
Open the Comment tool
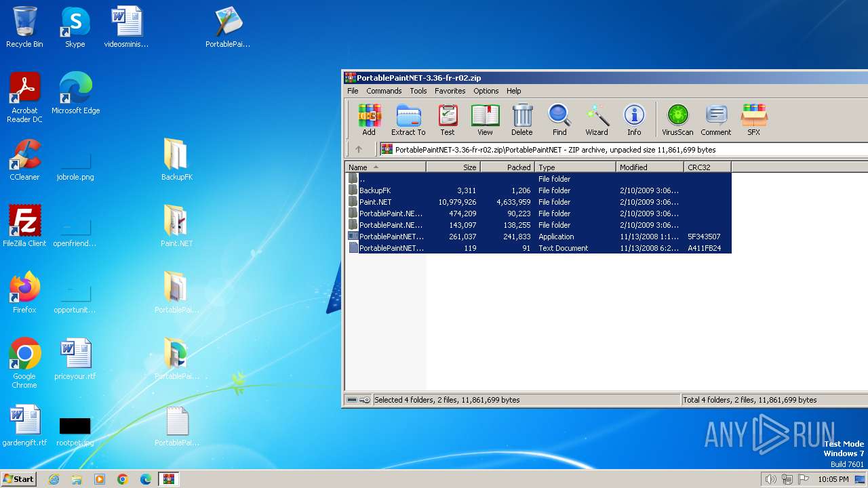point(716,120)
